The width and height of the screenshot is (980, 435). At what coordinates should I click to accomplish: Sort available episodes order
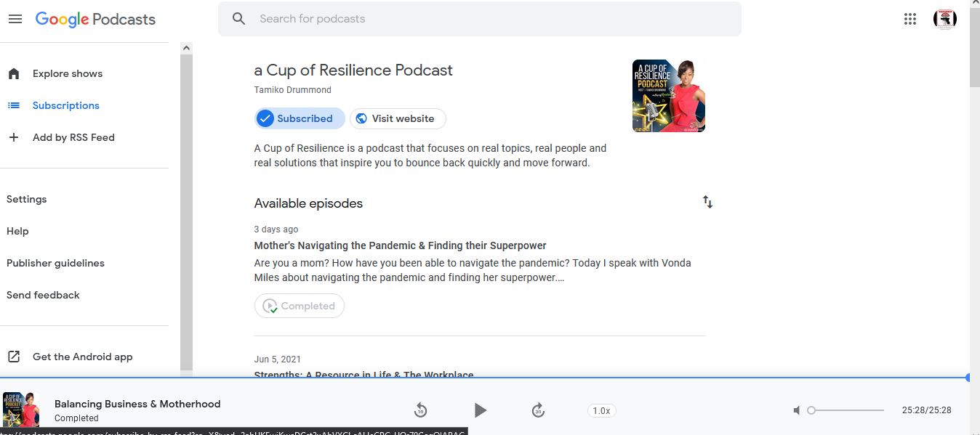[x=707, y=202]
